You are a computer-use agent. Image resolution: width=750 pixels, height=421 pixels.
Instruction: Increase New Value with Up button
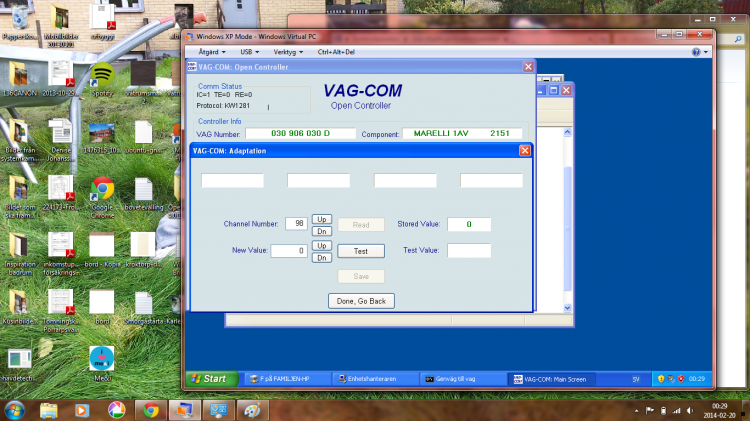pyautogui.click(x=322, y=245)
